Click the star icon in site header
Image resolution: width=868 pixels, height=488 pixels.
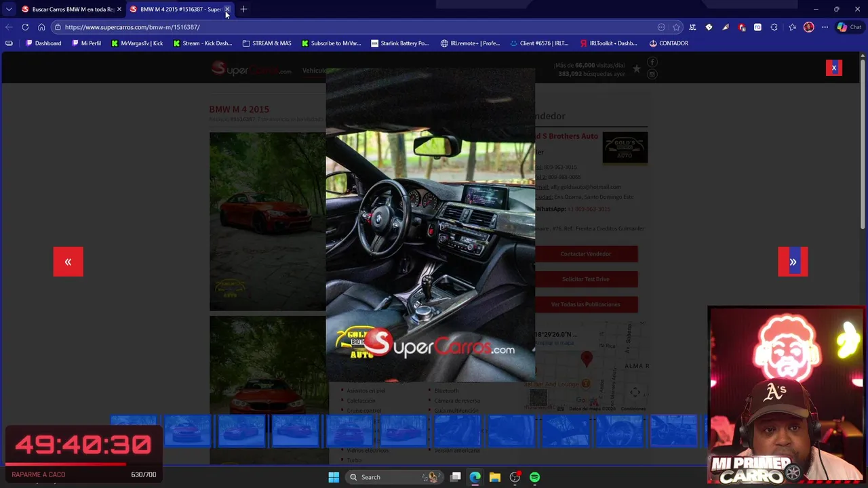(x=636, y=68)
